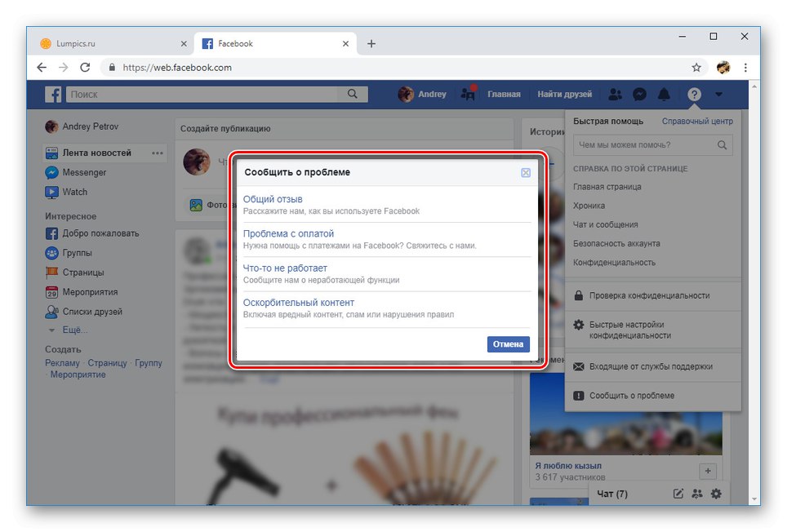
Task: Click Проверка конфиденциальности lock icon
Action: 578,295
